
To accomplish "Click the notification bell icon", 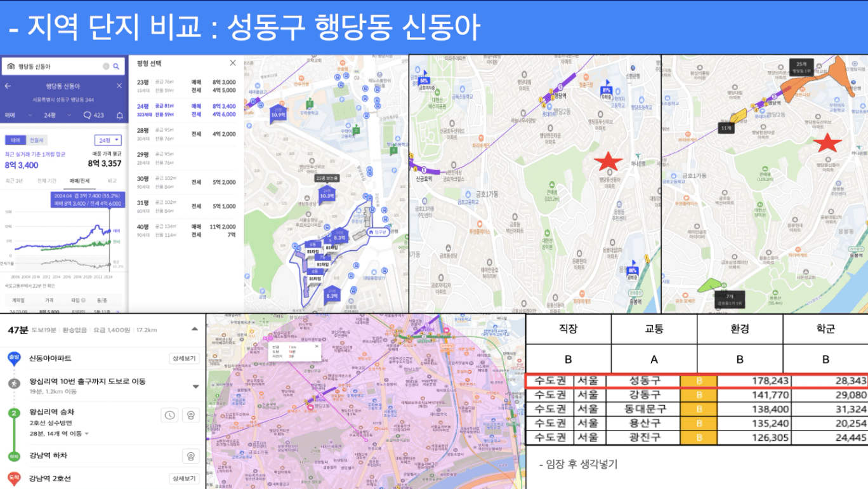I will pos(119,116).
